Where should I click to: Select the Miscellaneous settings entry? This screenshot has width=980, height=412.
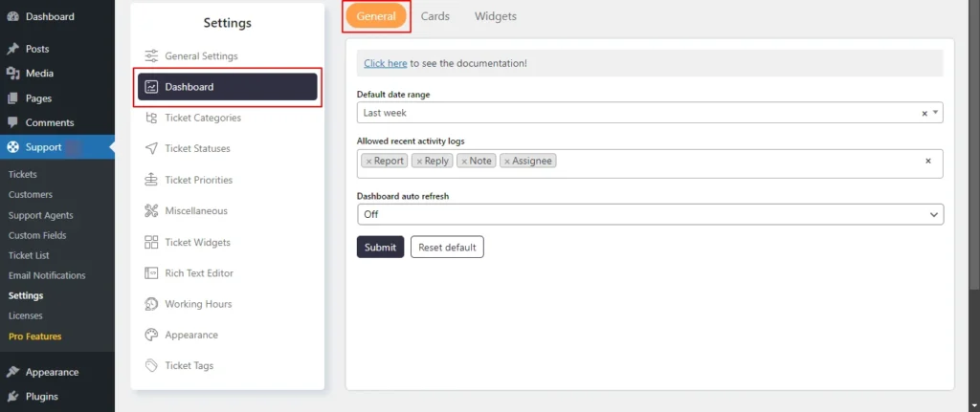228,211
